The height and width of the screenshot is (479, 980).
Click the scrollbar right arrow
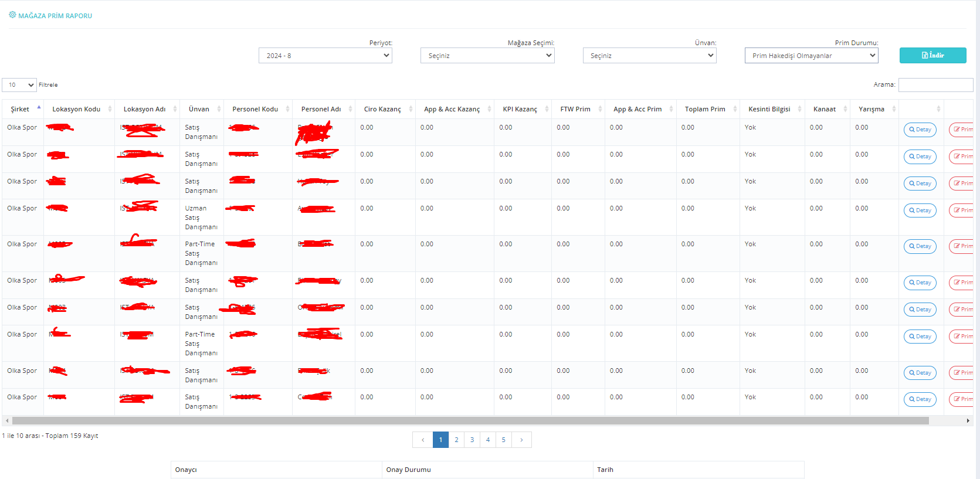[968, 420]
